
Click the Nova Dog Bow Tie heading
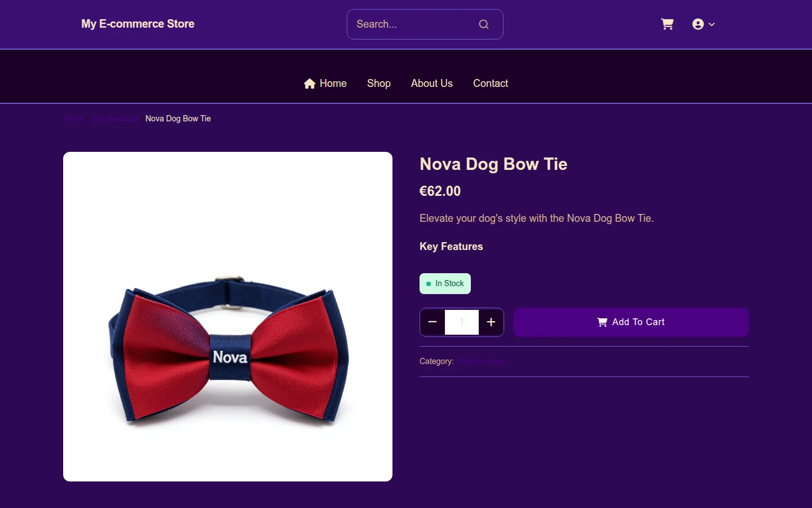coord(493,164)
